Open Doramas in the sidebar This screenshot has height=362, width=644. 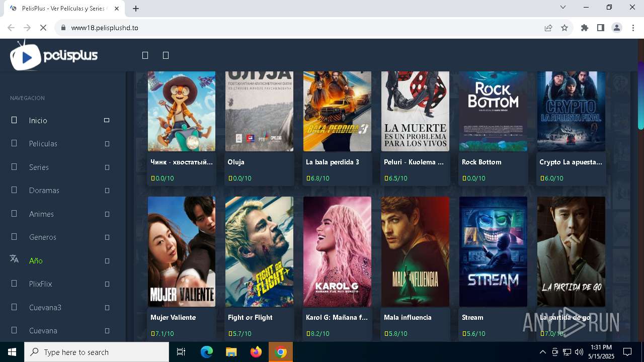tap(44, 191)
